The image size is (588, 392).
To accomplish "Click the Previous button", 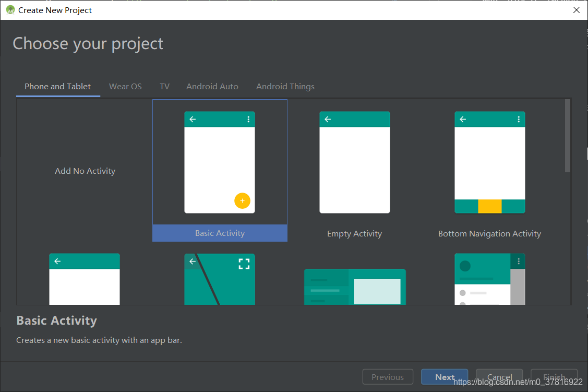I will tap(388, 377).
